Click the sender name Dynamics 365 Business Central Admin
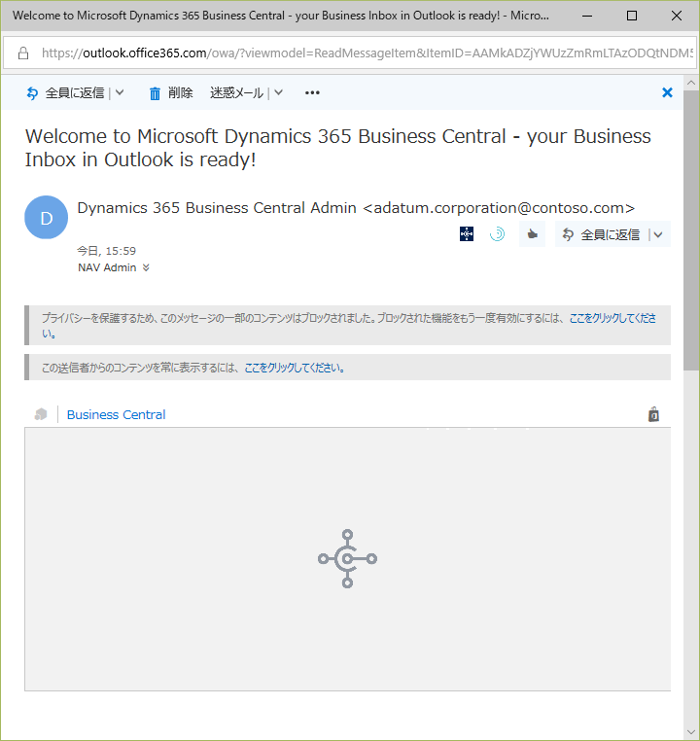Screen dimensions: 700x741 217,208
